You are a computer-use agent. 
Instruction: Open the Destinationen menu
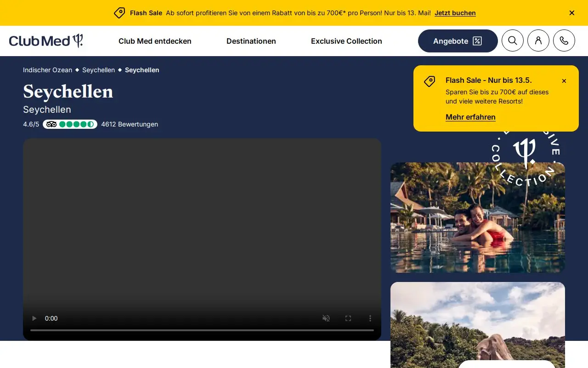point(251,41)
